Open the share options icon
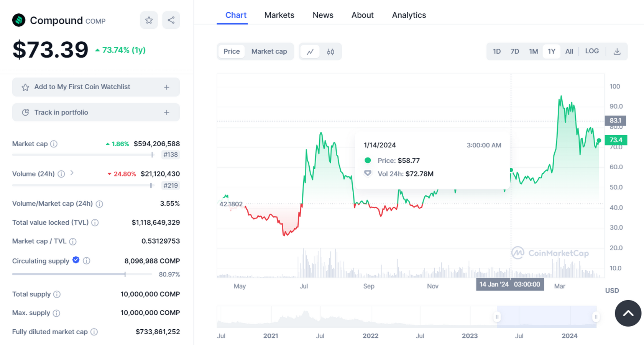Image resolution: width=644 pixels, height=345 pixels. 171,20
